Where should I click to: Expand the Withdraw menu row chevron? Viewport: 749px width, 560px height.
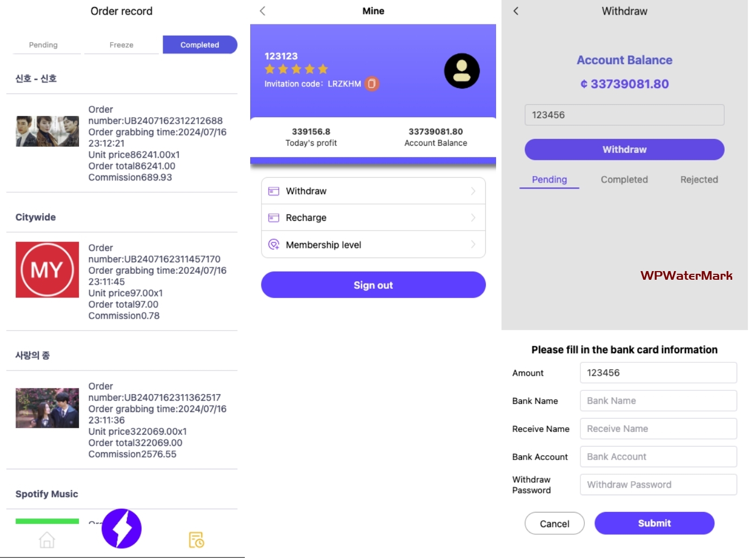(473, 191)
